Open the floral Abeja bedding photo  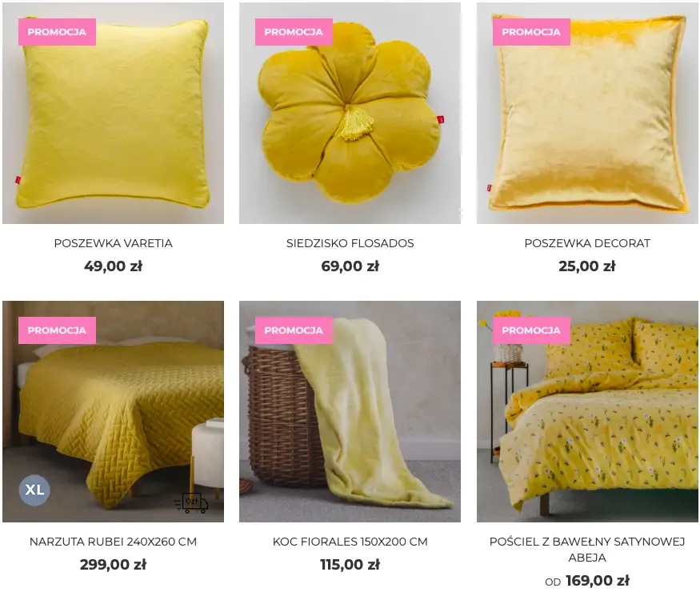[x=587, y=412]
